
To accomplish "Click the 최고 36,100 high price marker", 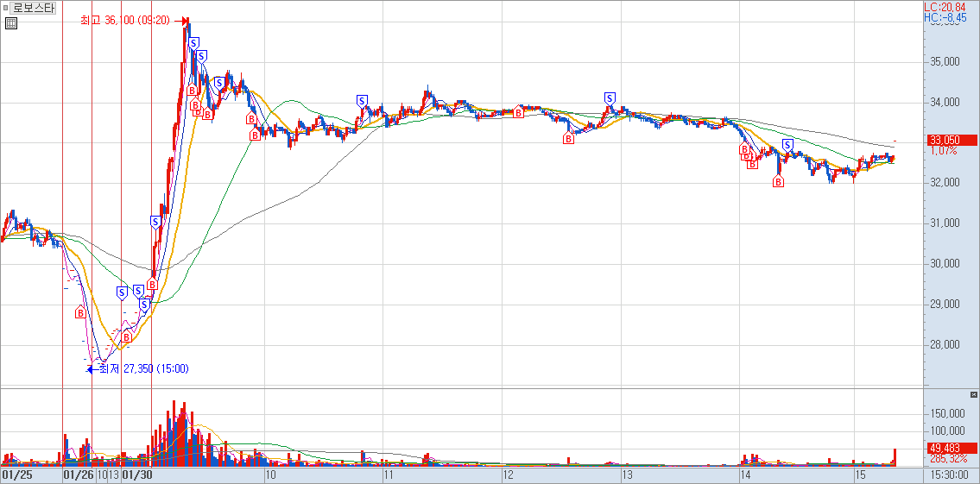I will 130,20.
